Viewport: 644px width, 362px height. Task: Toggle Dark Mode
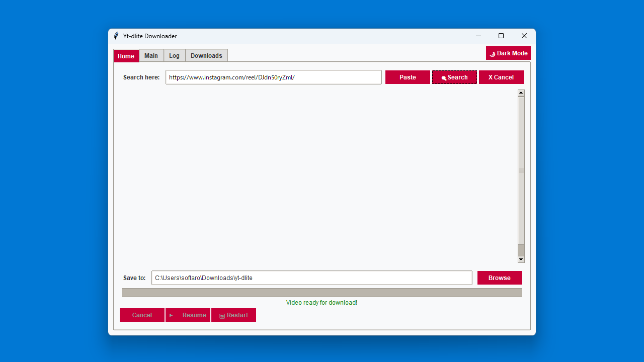[508, 53]
